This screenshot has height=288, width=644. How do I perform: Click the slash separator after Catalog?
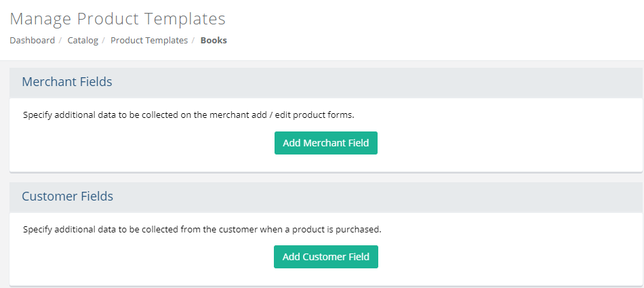click(104, 40)
